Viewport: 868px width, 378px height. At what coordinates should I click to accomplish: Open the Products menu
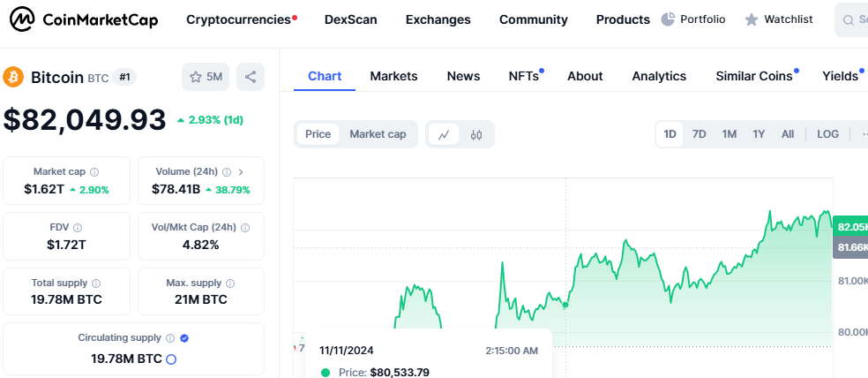tap(623, 20)
